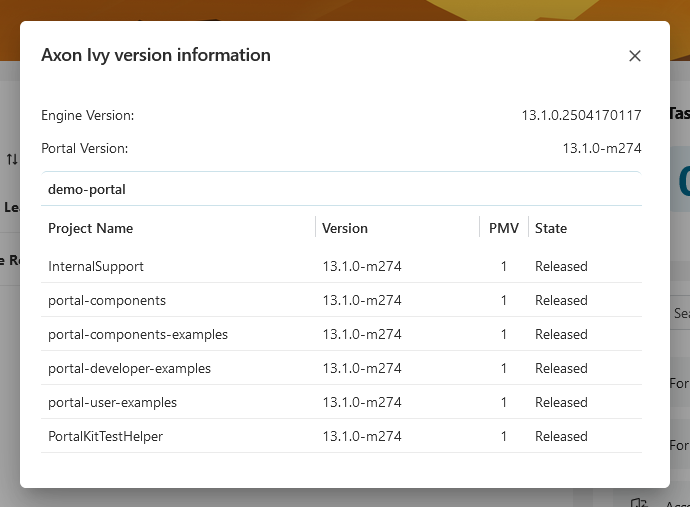The width and height of the screenshot is (690, 507).
Task: Select the demo-portal application header
Action: click(341, 189)
